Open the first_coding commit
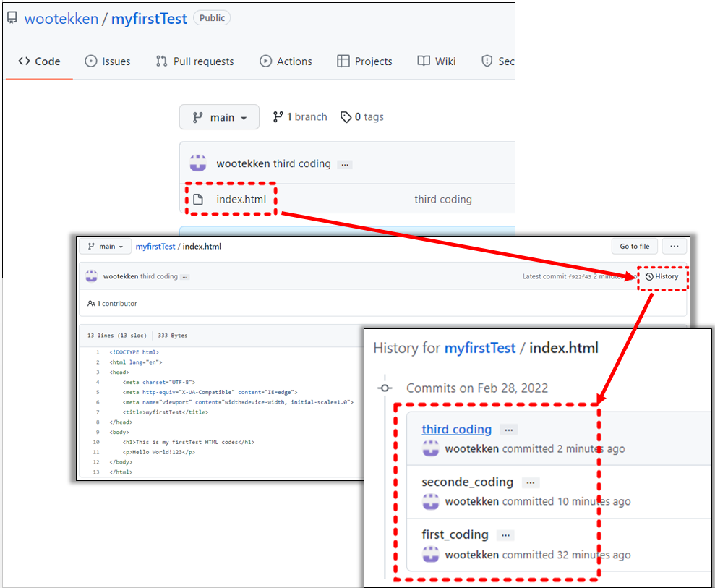 click(455, 534)
